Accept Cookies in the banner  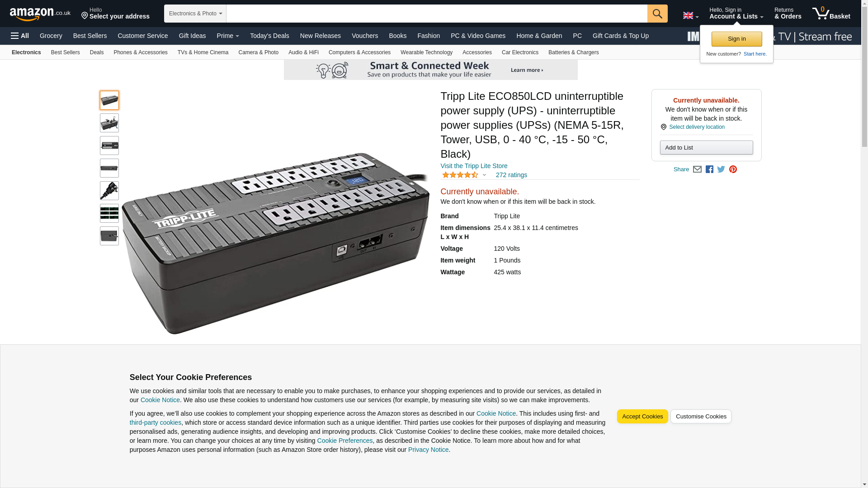point(642,417)
